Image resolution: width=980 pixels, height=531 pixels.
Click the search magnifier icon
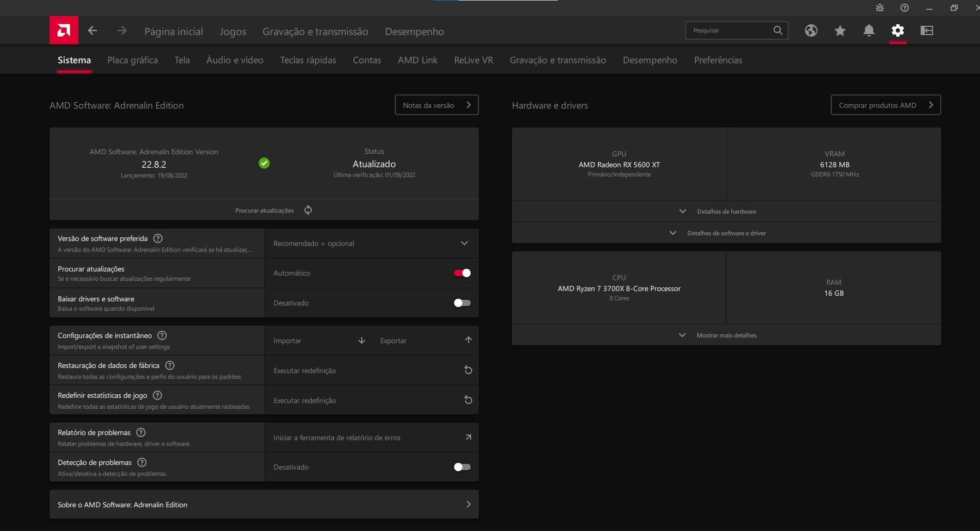[778, 30]
